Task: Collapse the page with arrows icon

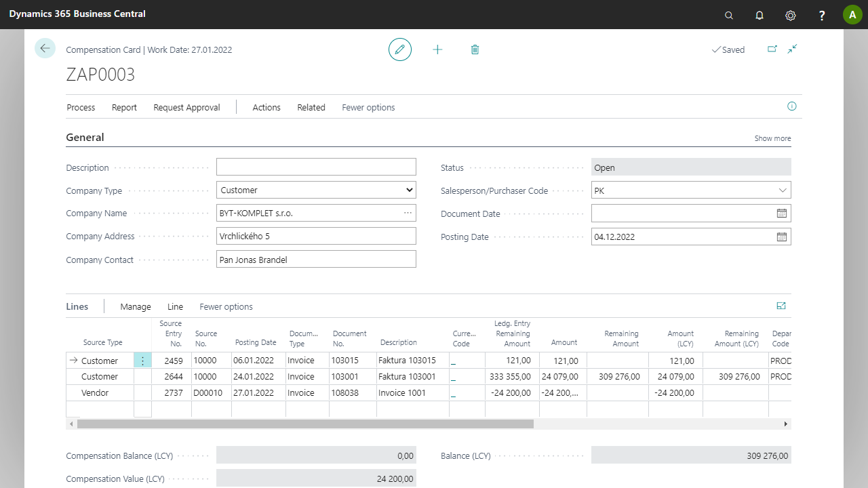Action: tap(792, 49)
